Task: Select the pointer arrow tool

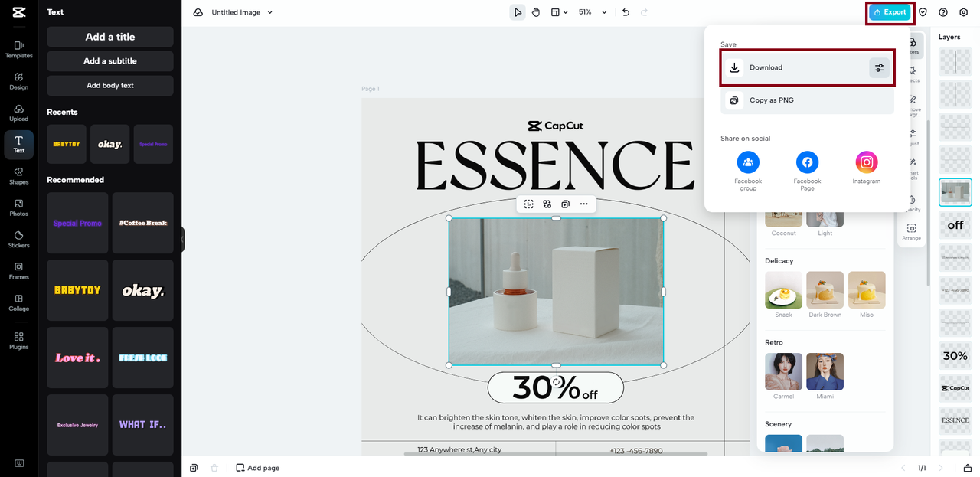Action: (518, 12)
